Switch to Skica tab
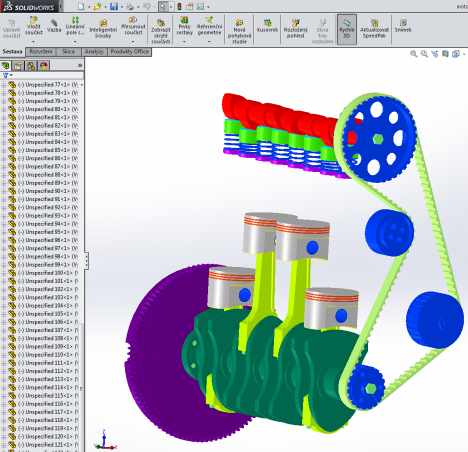This screenshot has height=452, width=468. (x=68, y=51)
